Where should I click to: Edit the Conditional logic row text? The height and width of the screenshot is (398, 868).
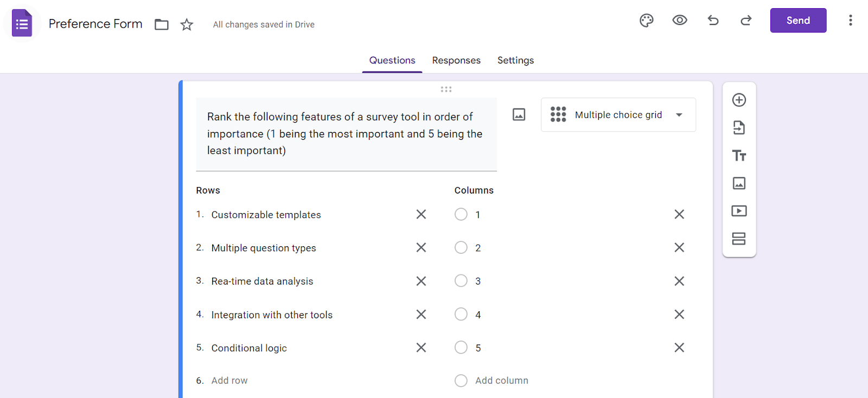click(x=249, y=348)
